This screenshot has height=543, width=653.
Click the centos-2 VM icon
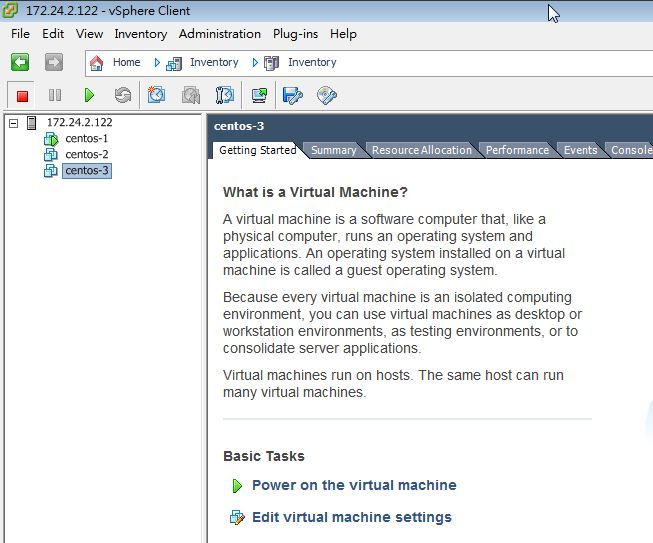click(51, 154)
